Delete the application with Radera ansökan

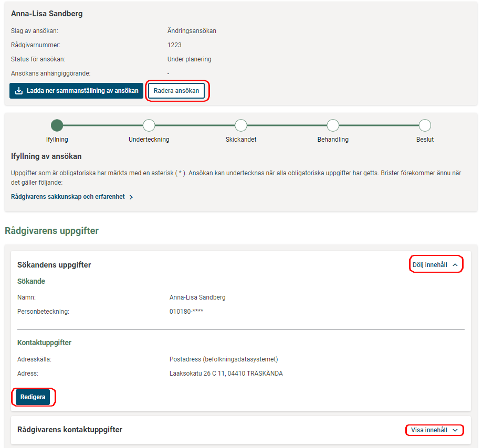pyautogui.click(x=176, y=91)
